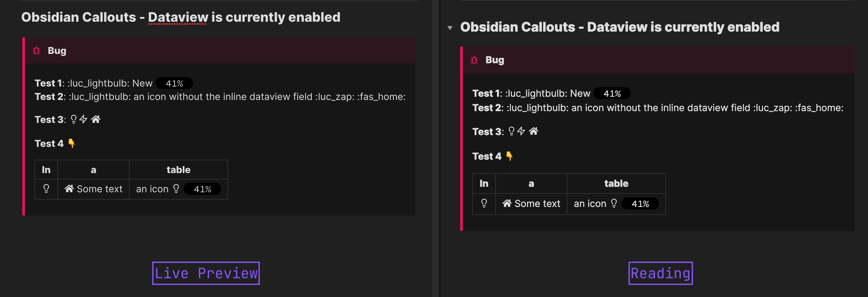Click the 41% progress pill in Test 1
The width and height of the screenshot is (868, 297).
pos(175,83)
